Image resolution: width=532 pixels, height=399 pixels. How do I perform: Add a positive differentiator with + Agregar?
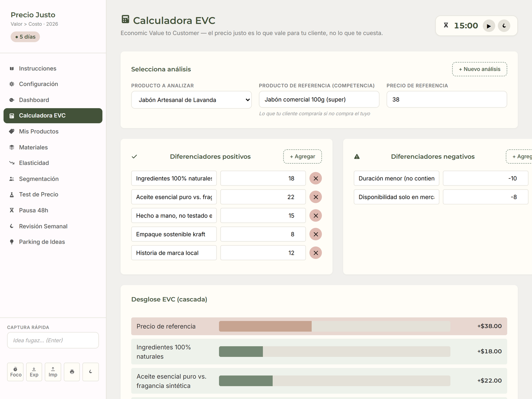[x=302, y=156]
